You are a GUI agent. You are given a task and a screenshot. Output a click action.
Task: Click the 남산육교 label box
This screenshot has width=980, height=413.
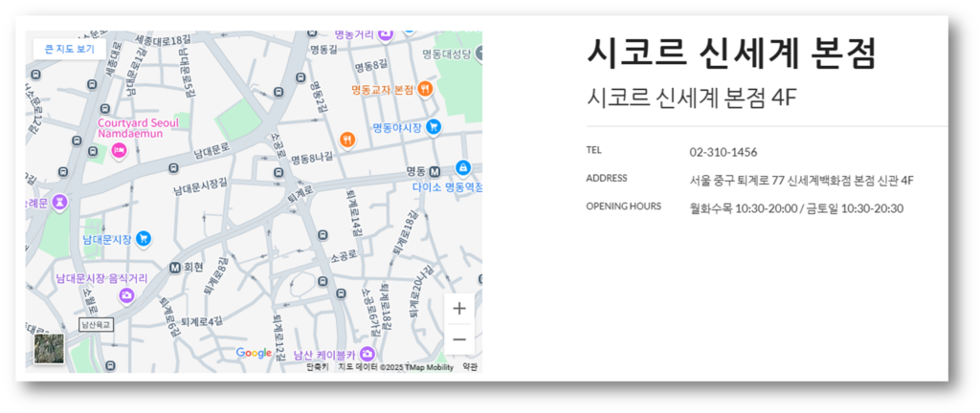pyautogui.click(x=96, y=324)
